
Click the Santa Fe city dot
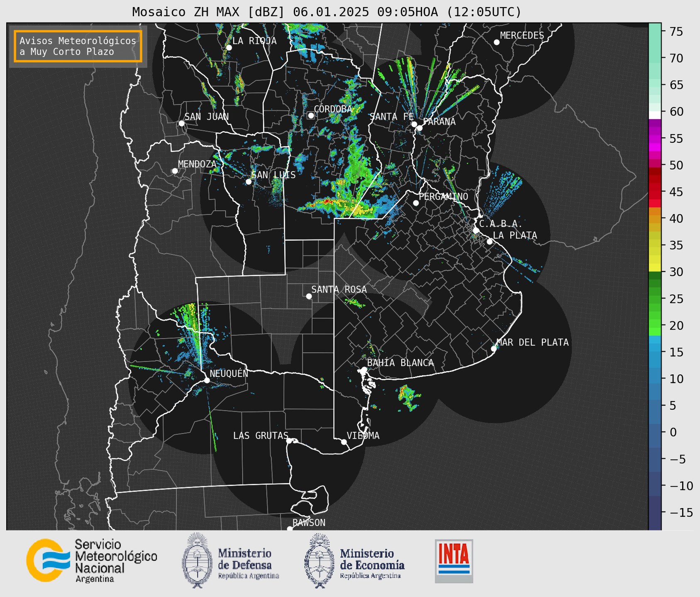point(414,124)
